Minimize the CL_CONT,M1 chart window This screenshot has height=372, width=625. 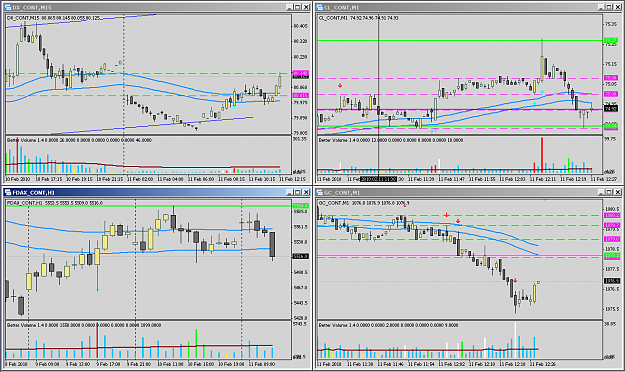click(601, 7)
